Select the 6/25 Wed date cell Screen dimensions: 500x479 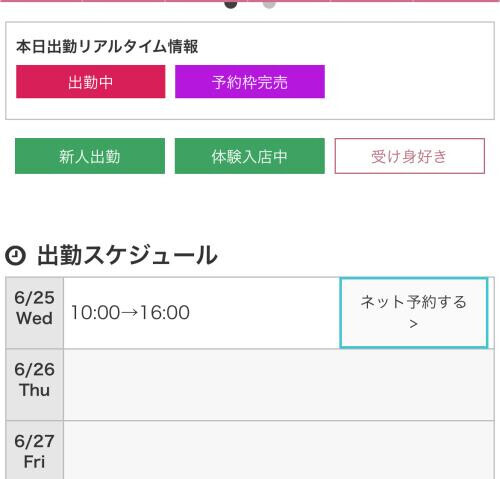pyautogui.click(x=35, y=313)
